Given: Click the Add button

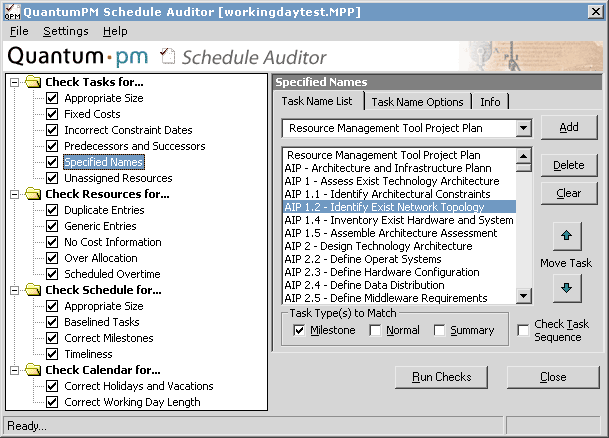Looking at the screenshot, I should (569, 127).
